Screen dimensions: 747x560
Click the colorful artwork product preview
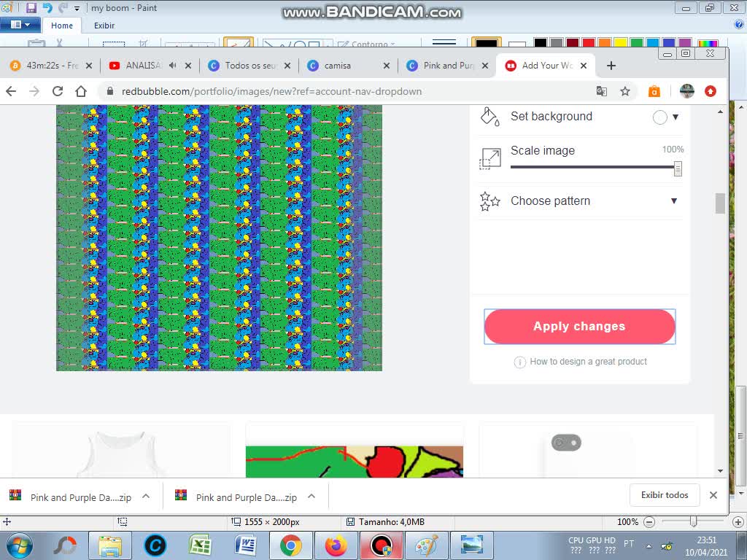(x=355, y=462)
